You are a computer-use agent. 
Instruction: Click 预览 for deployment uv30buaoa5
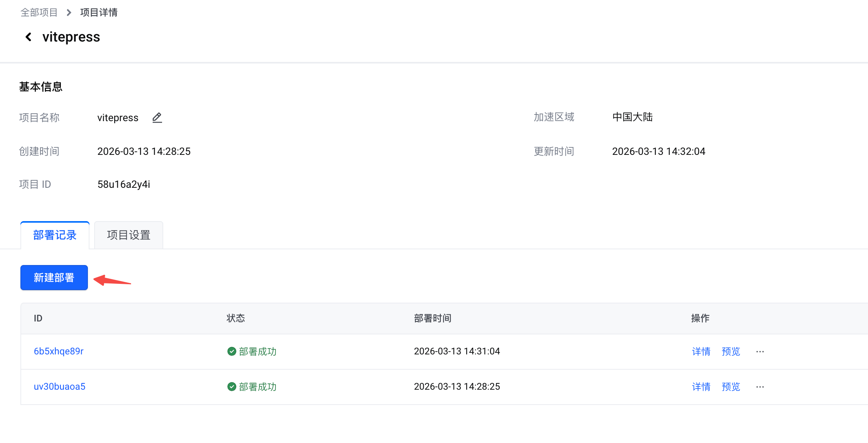[x=731, y=387]
